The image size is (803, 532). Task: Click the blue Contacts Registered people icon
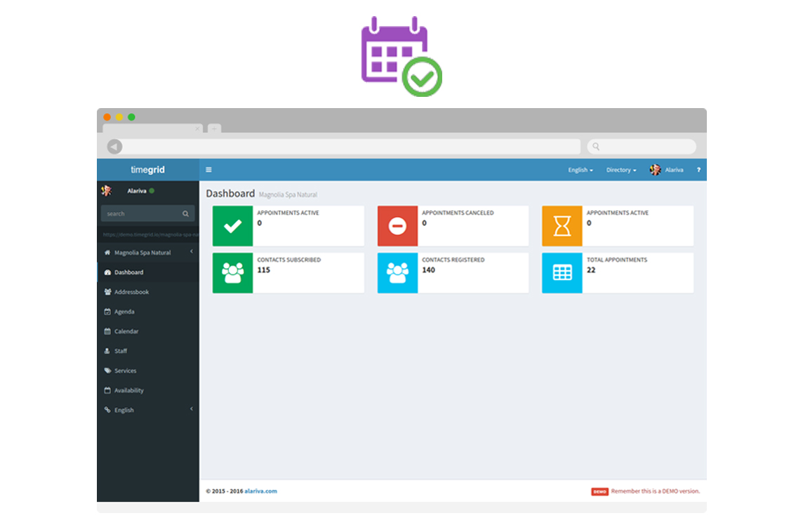(397, 273)
